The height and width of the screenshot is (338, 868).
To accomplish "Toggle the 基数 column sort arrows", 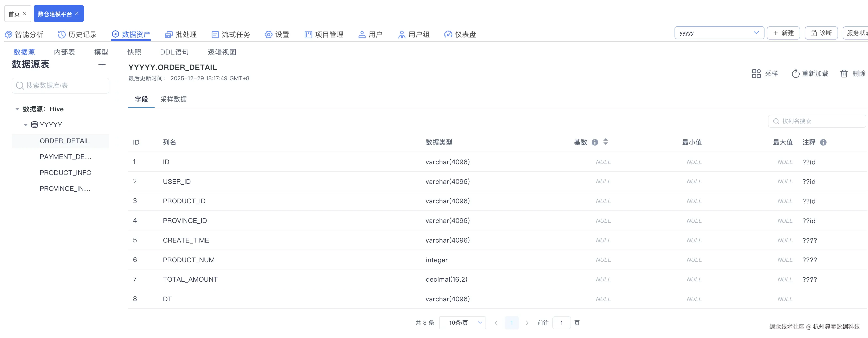I will click(x=605, y=142).
